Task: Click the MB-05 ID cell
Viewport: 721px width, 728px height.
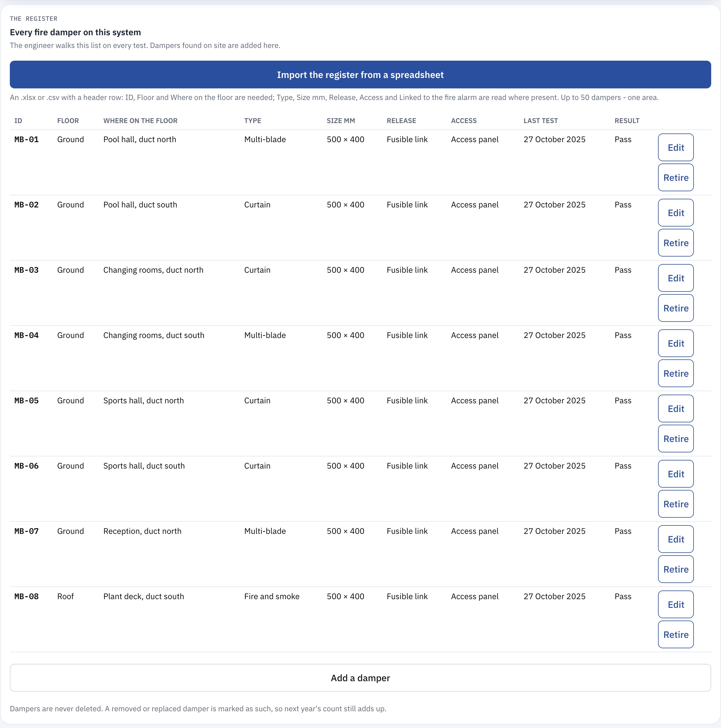Action: pos(26,401)
